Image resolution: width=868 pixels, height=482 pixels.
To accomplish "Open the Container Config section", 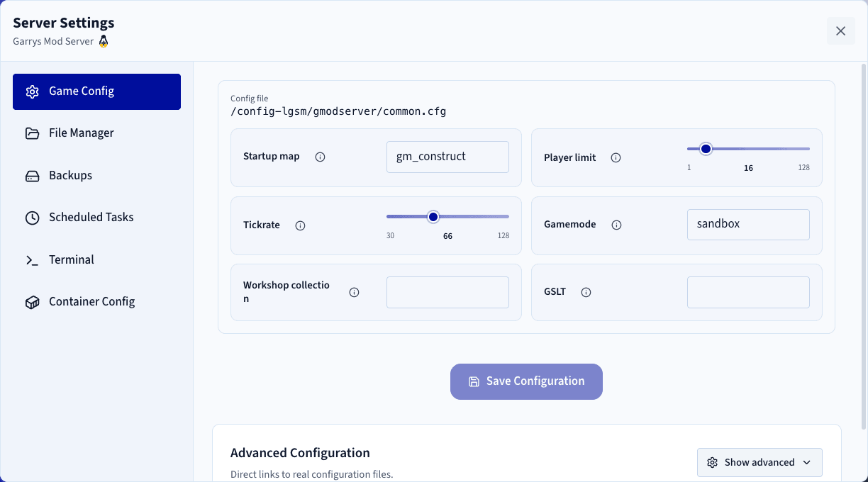I will point(96,302).
